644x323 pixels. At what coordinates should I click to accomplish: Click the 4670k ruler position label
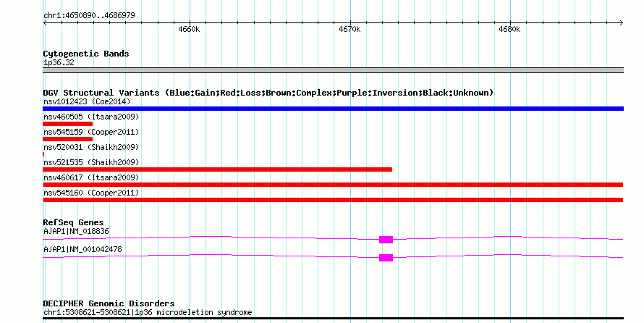pos(349,30)
